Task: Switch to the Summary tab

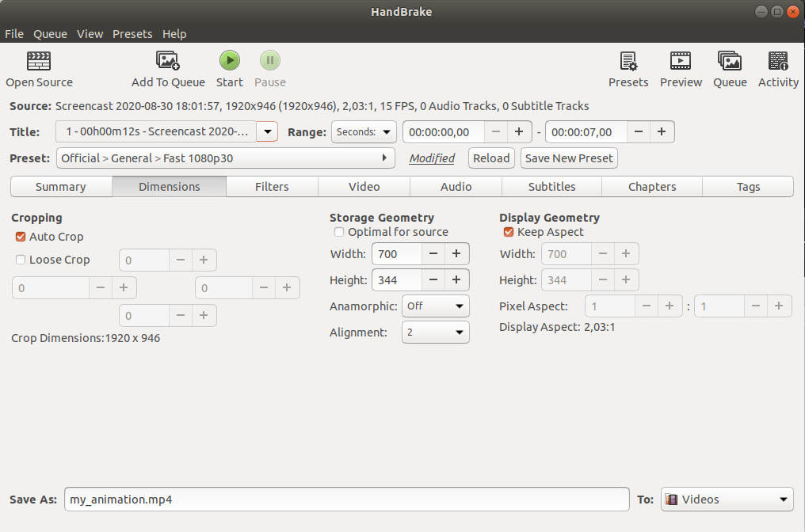Action: tap(60, 187)
